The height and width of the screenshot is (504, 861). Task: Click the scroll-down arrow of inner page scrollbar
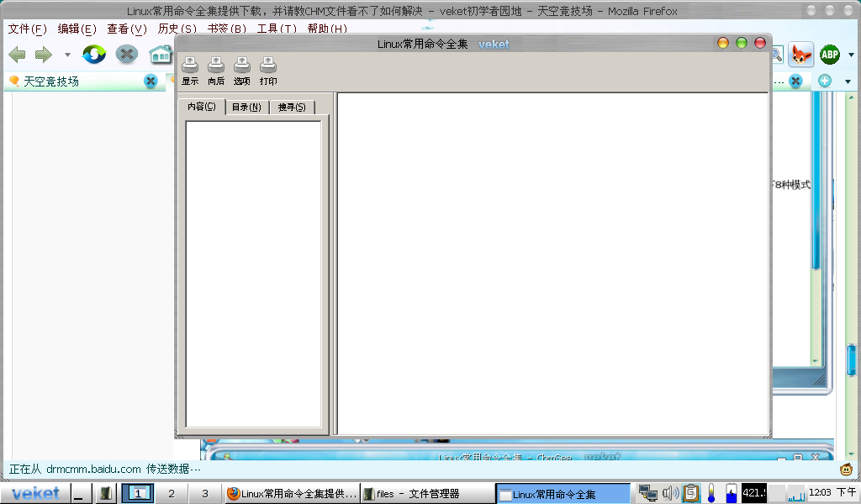(815, 361)
